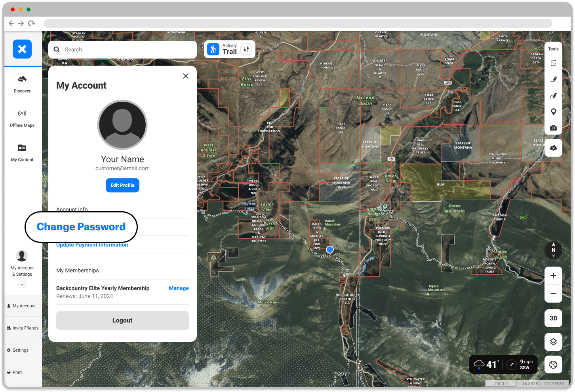Click the Baker Mountain map label
The width and height of the screenshot is (575, 392).
coord(333,223)
